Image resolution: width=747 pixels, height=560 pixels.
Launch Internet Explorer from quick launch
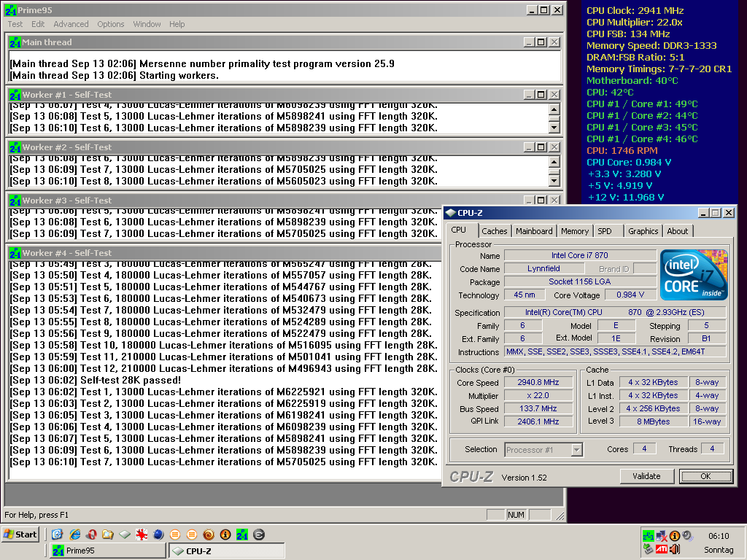click(74, 534)
